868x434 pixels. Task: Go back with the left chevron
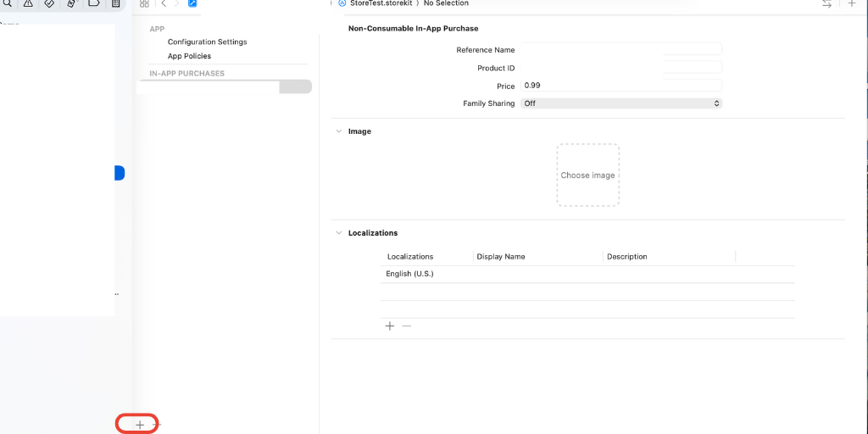pos(164,3)
